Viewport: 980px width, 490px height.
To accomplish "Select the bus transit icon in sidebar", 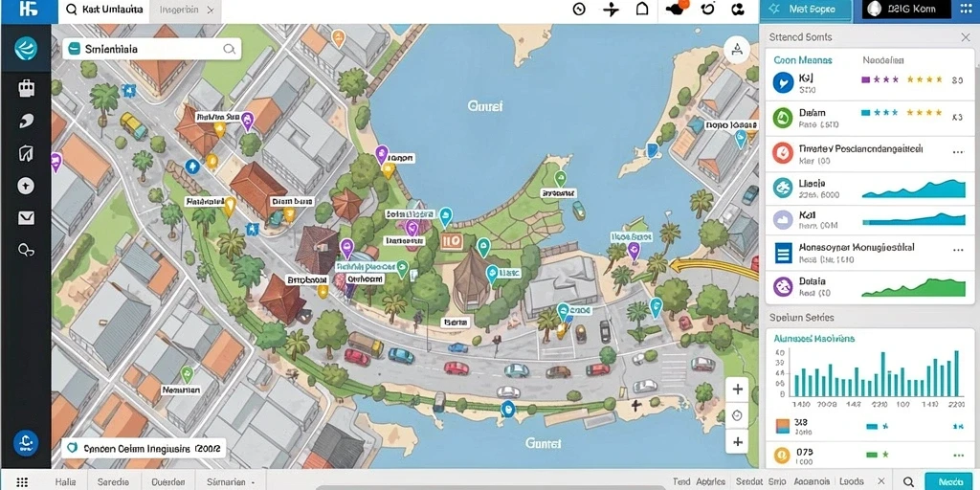I will tap(26, 88).
